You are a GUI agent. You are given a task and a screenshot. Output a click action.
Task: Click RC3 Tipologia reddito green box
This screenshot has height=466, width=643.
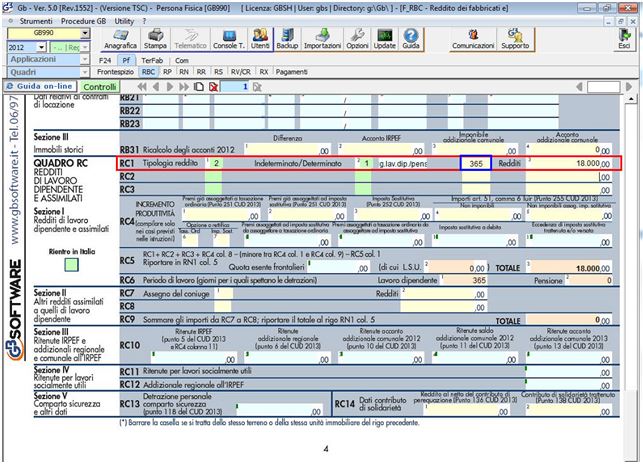pos(213,190)
